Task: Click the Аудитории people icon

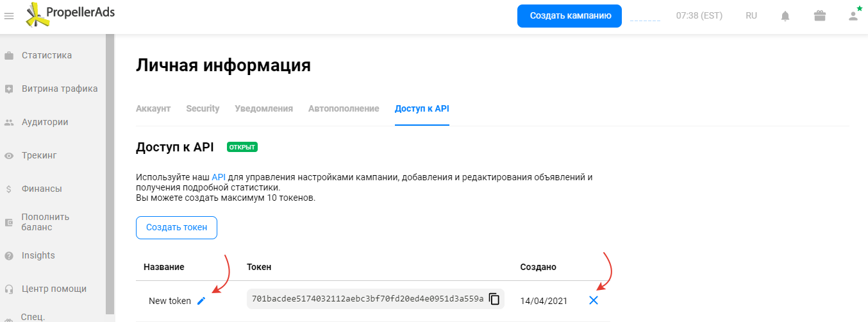Action: (x=9, y=123)
